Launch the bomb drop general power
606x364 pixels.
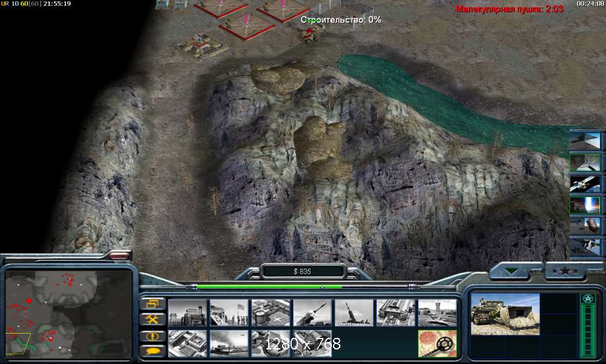pyautogui.click(x=585, y=226)
